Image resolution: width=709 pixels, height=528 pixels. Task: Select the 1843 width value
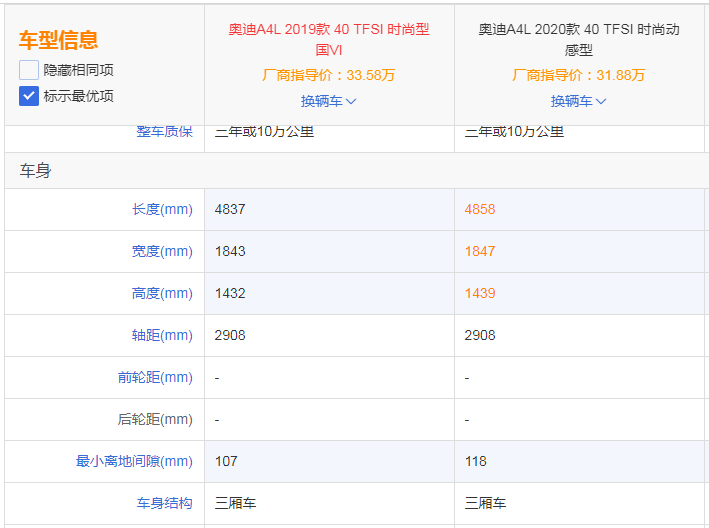[x=230, y=251]
